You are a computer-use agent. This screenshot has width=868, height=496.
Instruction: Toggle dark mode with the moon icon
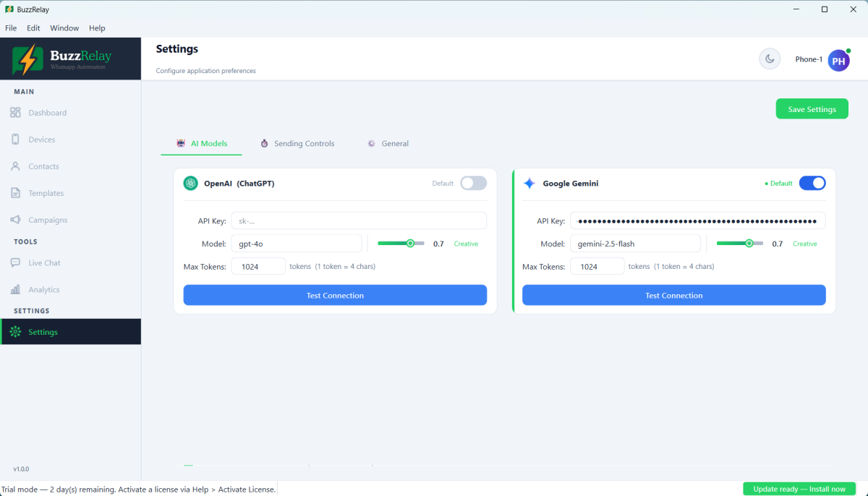click(x=770, y=59)
